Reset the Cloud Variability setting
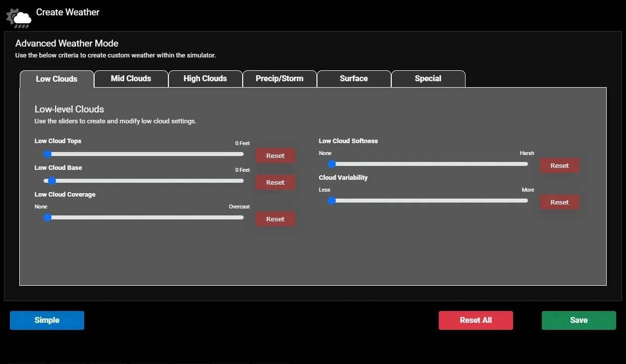 [559, 202]
